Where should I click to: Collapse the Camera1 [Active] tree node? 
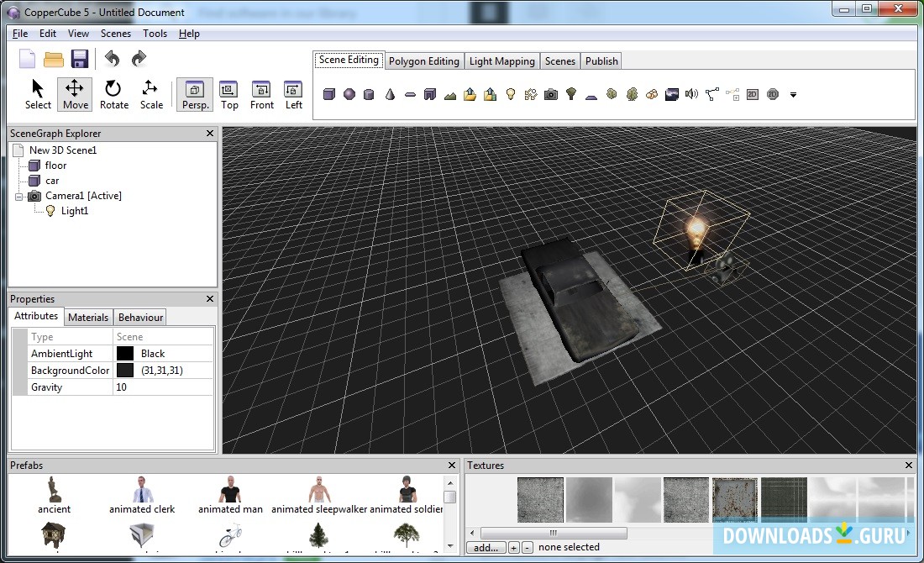pos(18,196)
